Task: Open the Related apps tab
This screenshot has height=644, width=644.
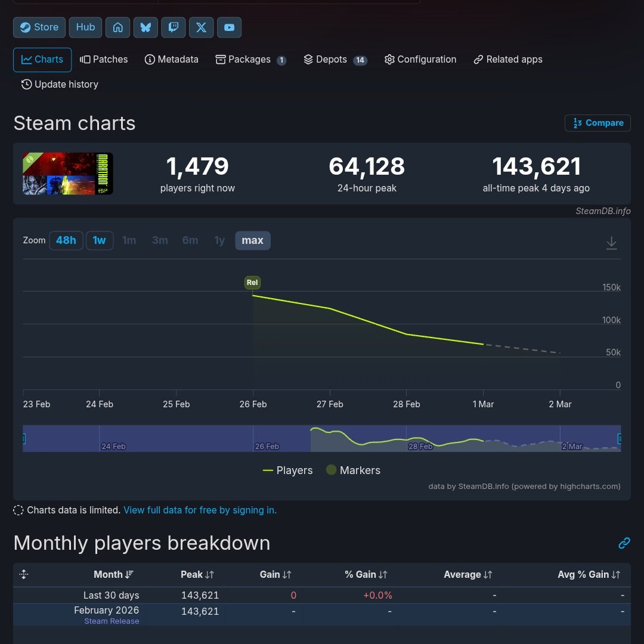Action: pos(508,60)
